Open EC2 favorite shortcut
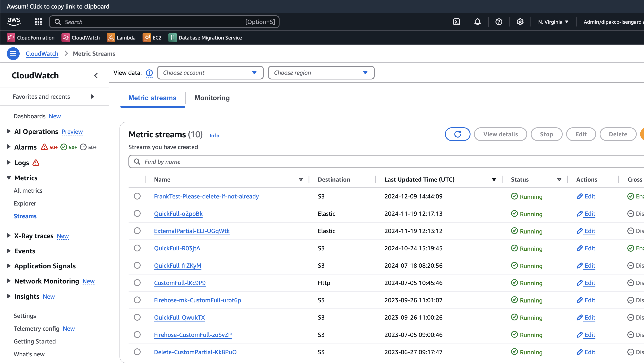Screen dimensions: 644x364 152,38
